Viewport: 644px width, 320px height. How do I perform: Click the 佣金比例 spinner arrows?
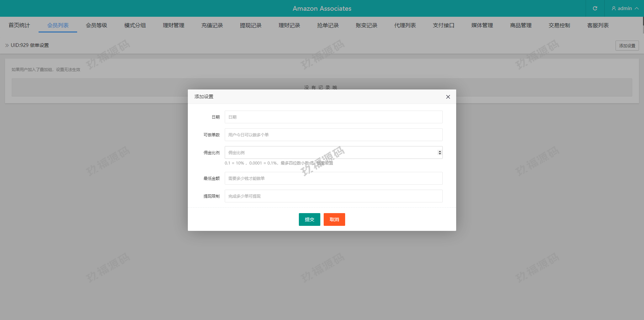click(x=439, y=152)
